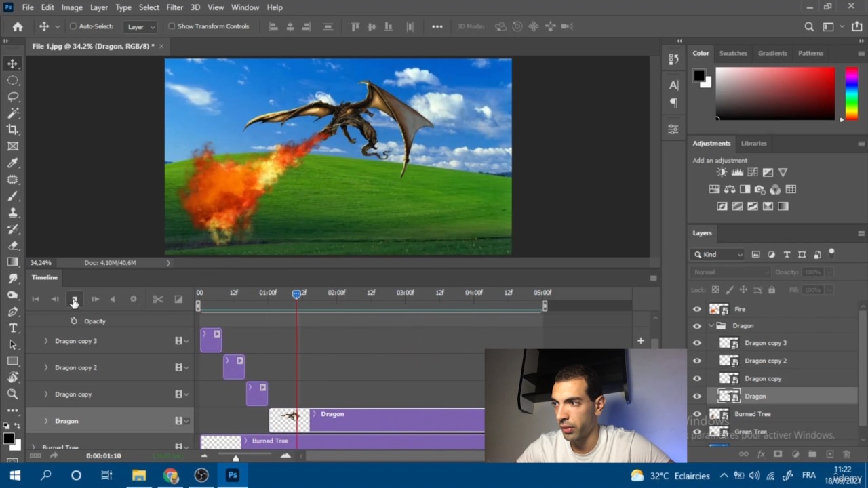The height and width of the screenshot is (488, 868).
Task: Add a Color Balance adjustment
Action: point(730,189)
